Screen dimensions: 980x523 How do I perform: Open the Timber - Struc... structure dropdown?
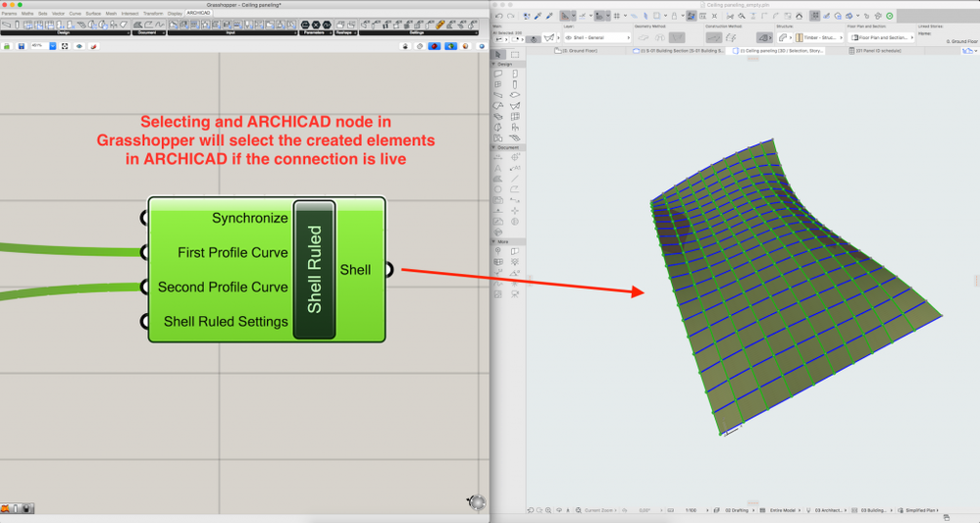click(x=819, y=37)
